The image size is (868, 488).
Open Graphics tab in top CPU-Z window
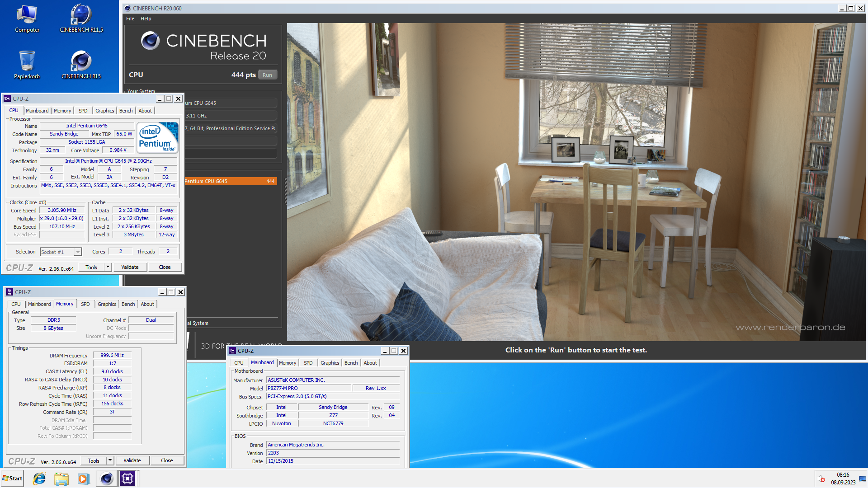point(105,111)
